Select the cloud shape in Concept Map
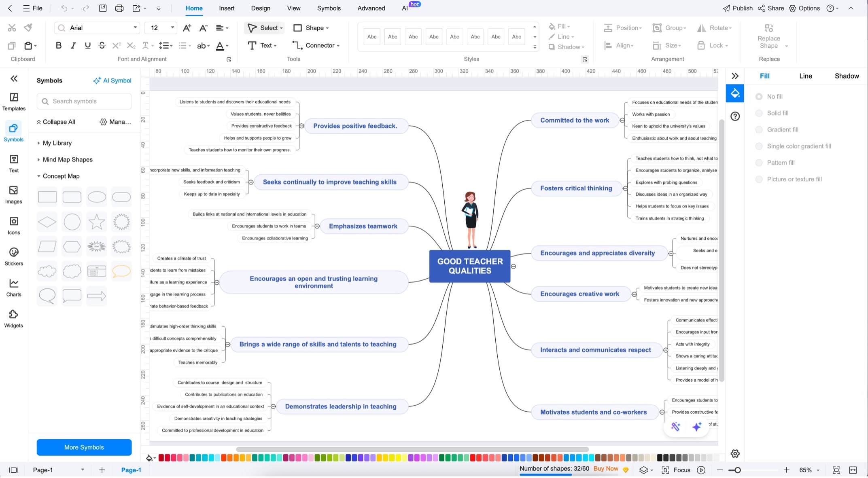The height and width of the screenshot is (478, 868). tap(47, 271)
